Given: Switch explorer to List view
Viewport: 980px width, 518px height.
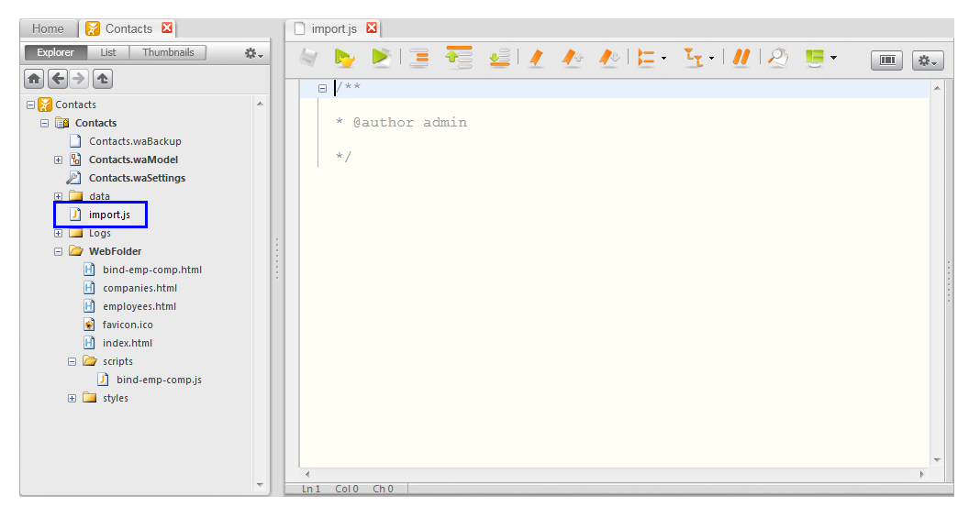Looking at the screenshot, I should click(108, 52).
